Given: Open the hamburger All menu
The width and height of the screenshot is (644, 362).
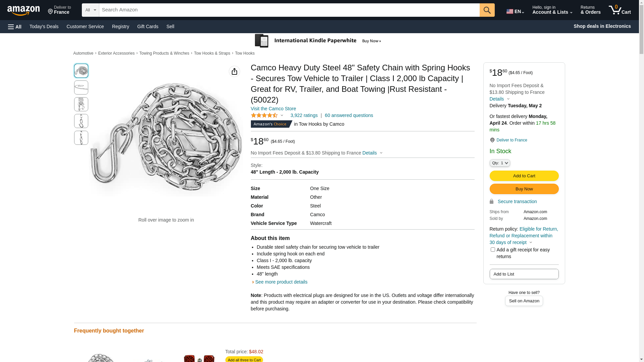Looking at the screenshot, I should [x=15, y=26].
